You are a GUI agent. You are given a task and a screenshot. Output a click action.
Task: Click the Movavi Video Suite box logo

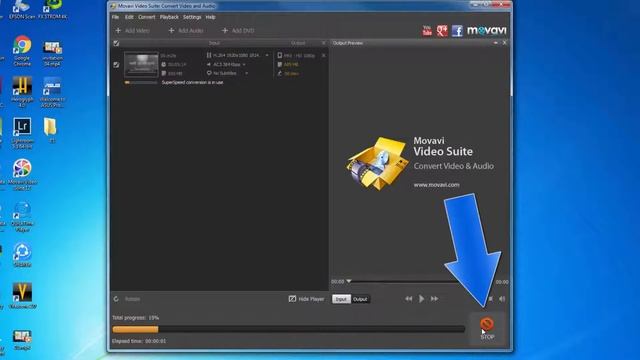[x=377, y=163]
